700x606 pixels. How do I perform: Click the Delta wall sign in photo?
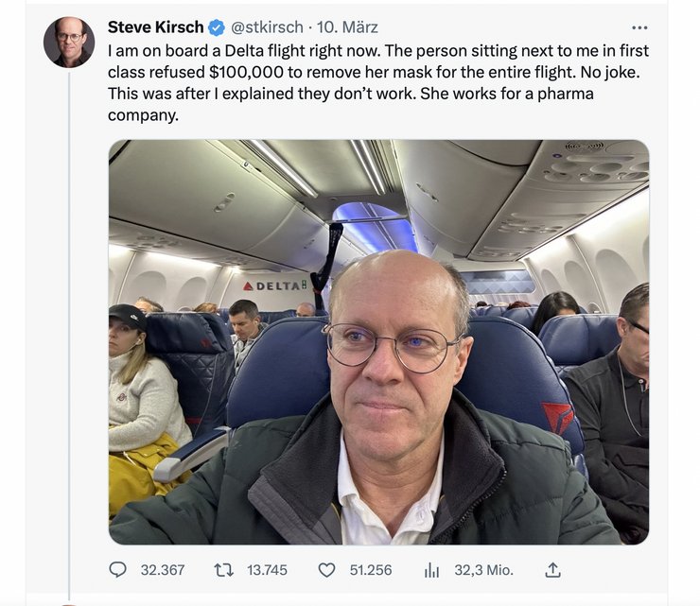[x=274, y=286]
